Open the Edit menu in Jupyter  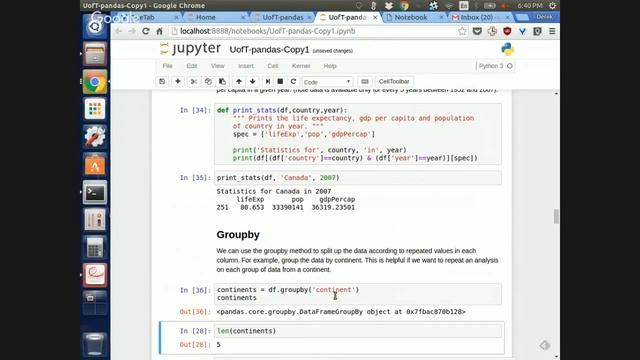tap(191, 66)
